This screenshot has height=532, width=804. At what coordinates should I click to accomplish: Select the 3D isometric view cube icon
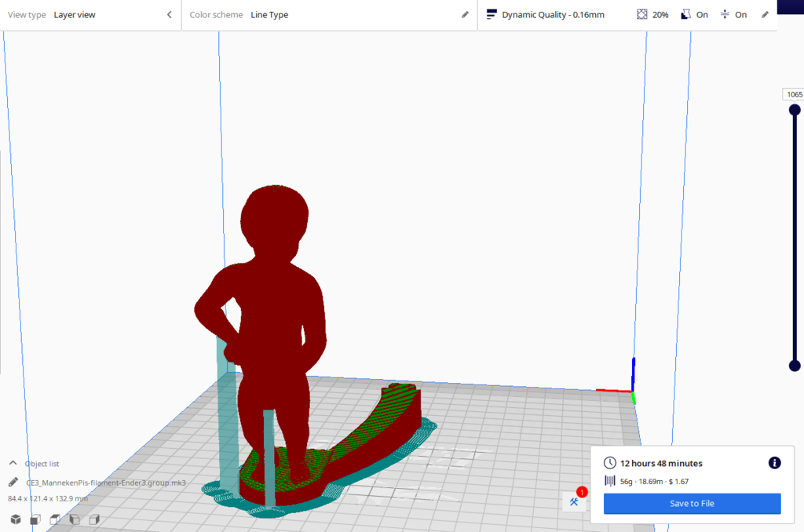click(16, 519)
